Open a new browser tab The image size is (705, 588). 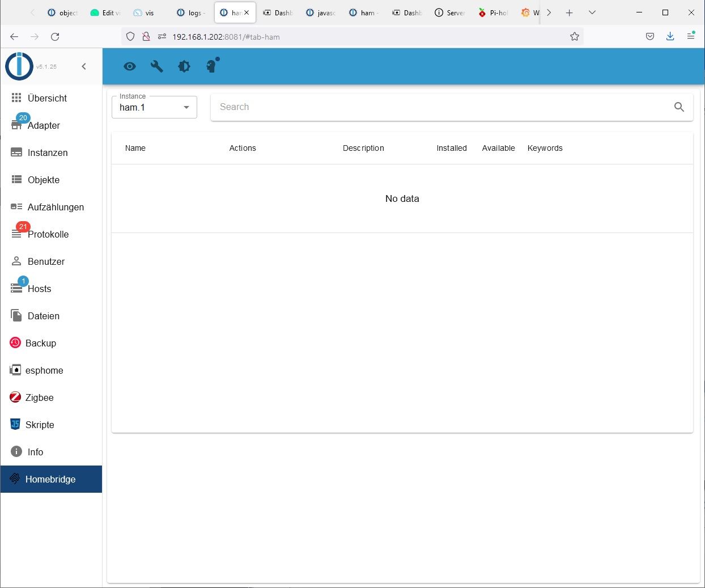(570, 12)
